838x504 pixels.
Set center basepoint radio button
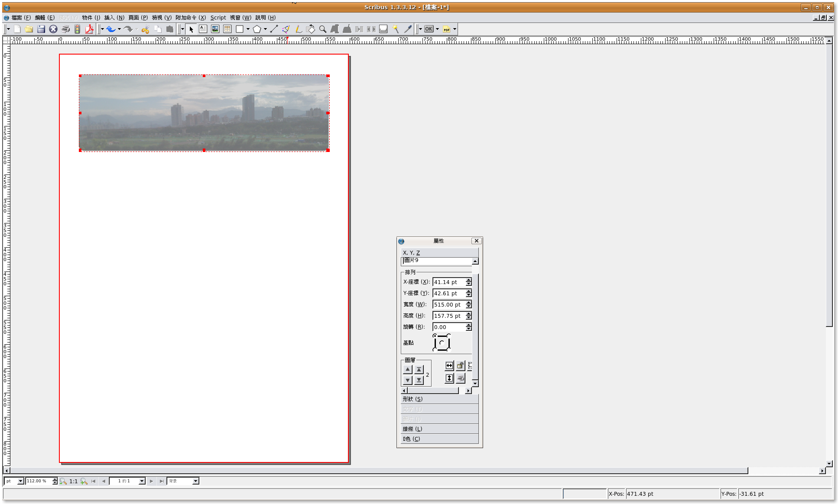(442, 343)
